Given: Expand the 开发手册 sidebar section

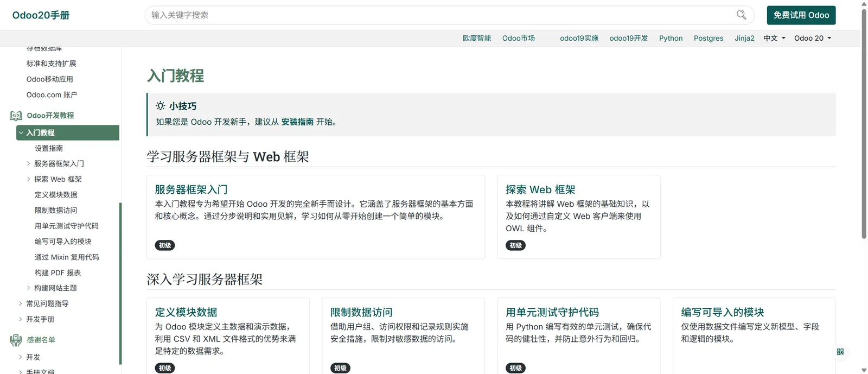Looking at the screenshot, I should (x=21, y=319).
